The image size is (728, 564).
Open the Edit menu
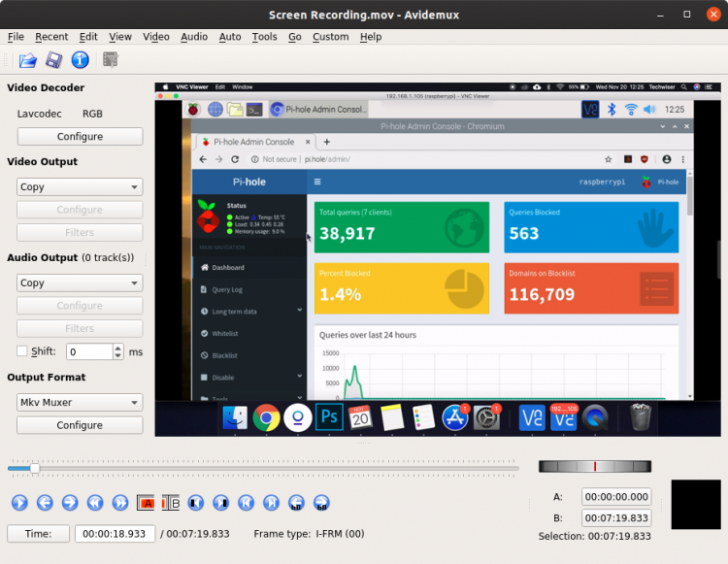point(88,37)
